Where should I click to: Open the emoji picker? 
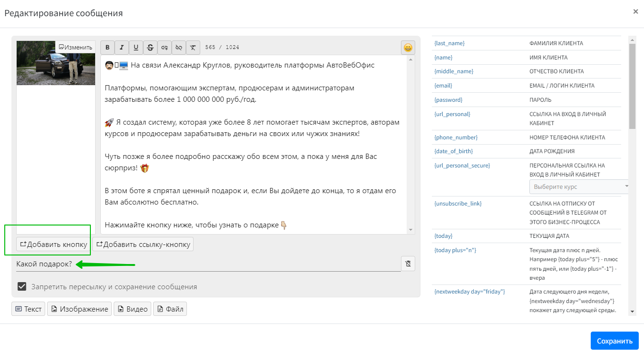pyautogui.click(x=408, y=48)
